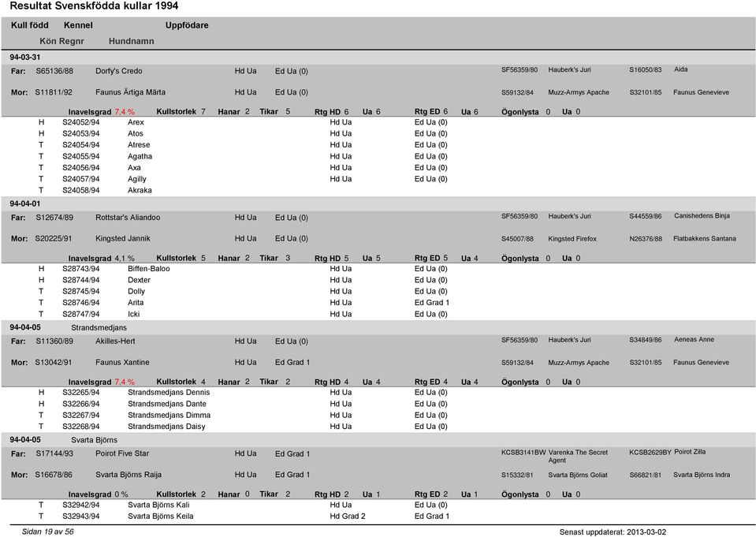Screen dimensions: 756x537
Task: Click the "Hundnamn" column header
Action: click(131, 41)
